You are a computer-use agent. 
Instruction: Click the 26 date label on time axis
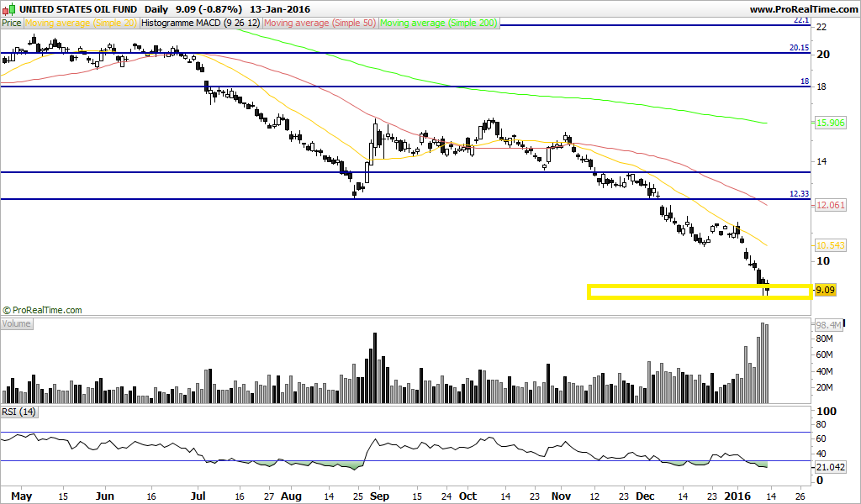799,496
